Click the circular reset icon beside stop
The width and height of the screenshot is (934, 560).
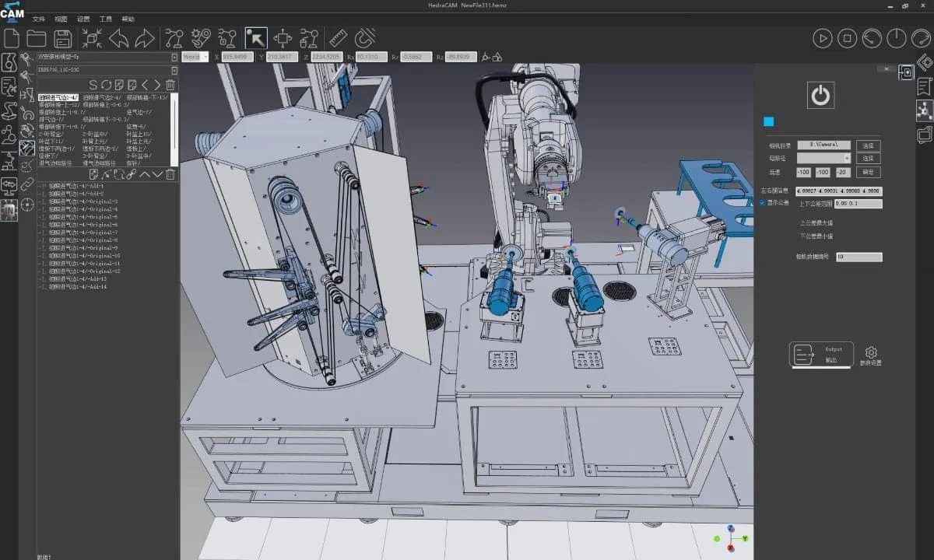[x=873, y=38]
